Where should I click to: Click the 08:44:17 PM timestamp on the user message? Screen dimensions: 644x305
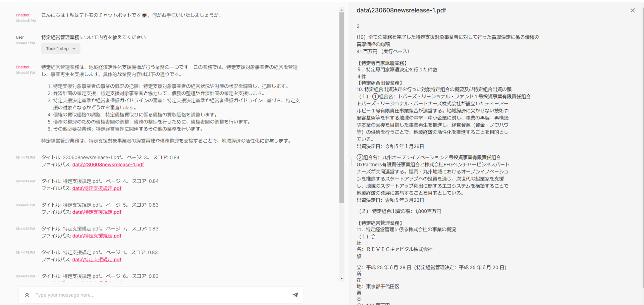coord(25,43)
